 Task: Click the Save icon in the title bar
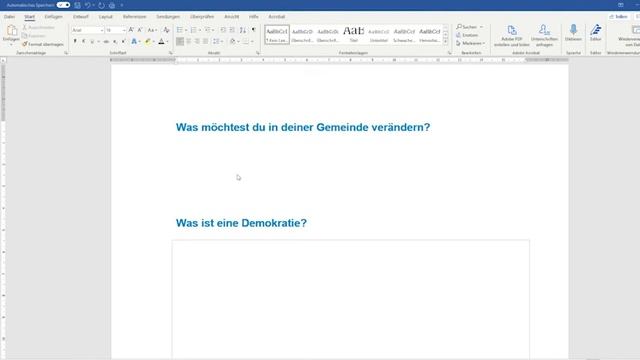click(x=78, y=5)
